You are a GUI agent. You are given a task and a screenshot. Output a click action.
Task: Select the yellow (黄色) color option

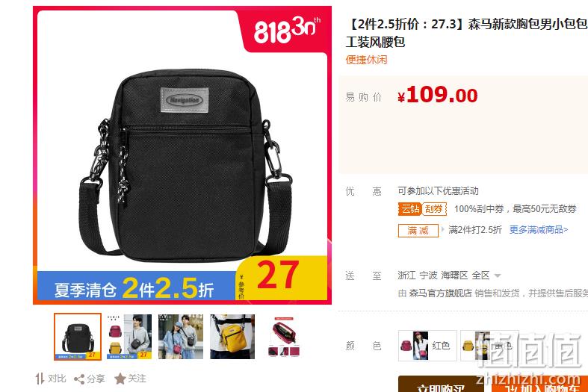(x=489, y=345)
